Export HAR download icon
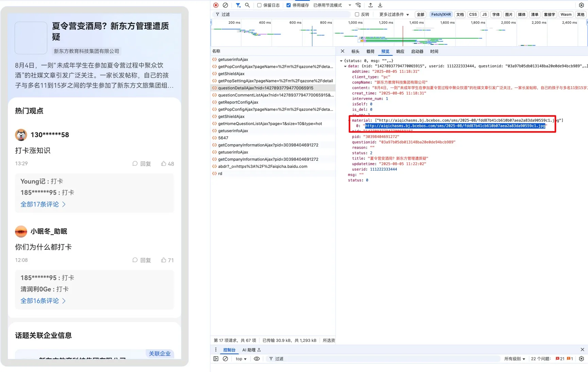Viewport: 588px width, 372px height. (x=380, y=5)
